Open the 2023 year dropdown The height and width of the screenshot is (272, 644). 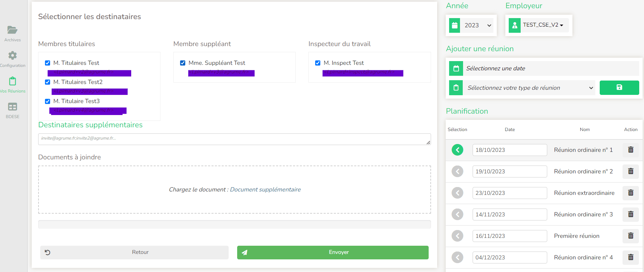(x=477, y=26)
